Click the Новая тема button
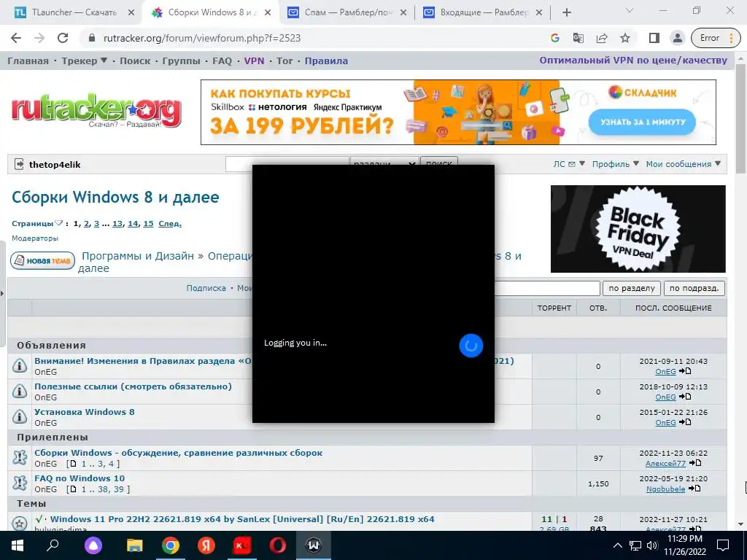Viewport: 747px width, 560px height. tap(43, 260)
